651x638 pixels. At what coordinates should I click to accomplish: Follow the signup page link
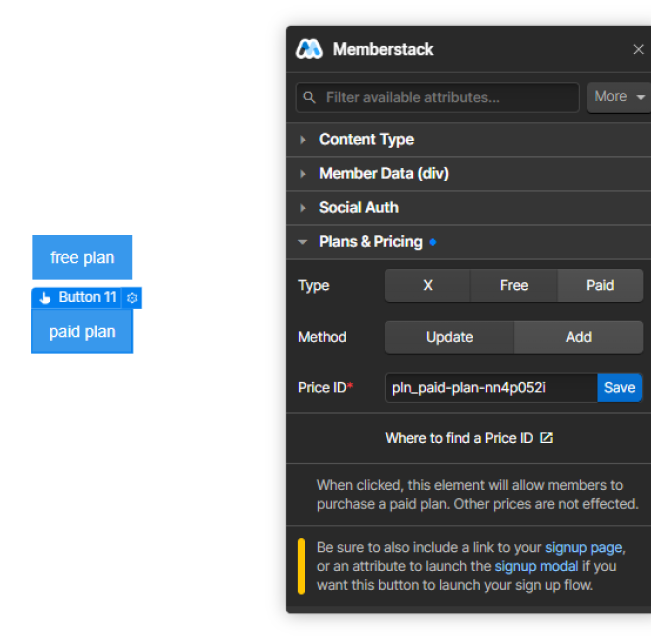pyautogui.click(x=583, y=548)
